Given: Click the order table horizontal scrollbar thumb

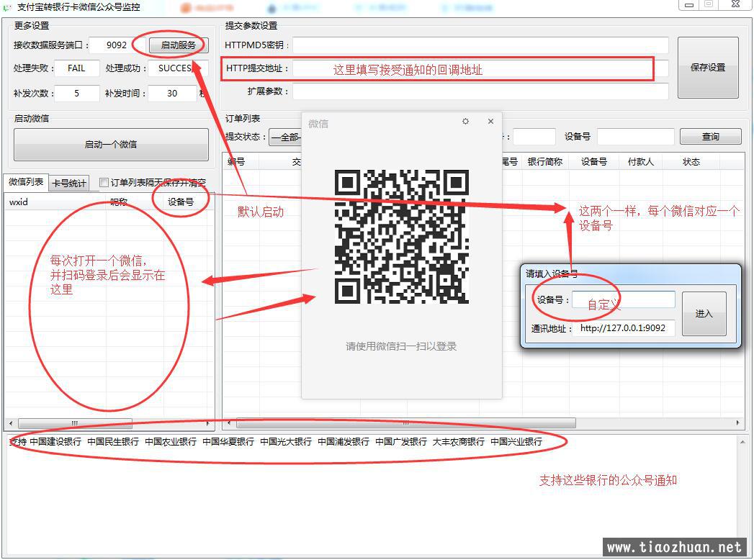Looking at the screenshot, I should pyautogui.click(x=406, y=423).
